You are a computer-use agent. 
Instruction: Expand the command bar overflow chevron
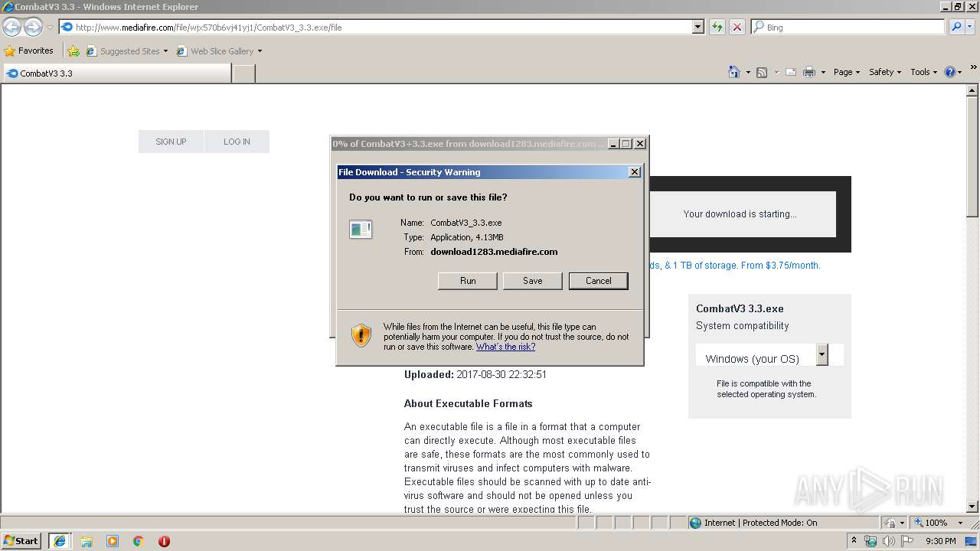point(973,68)
